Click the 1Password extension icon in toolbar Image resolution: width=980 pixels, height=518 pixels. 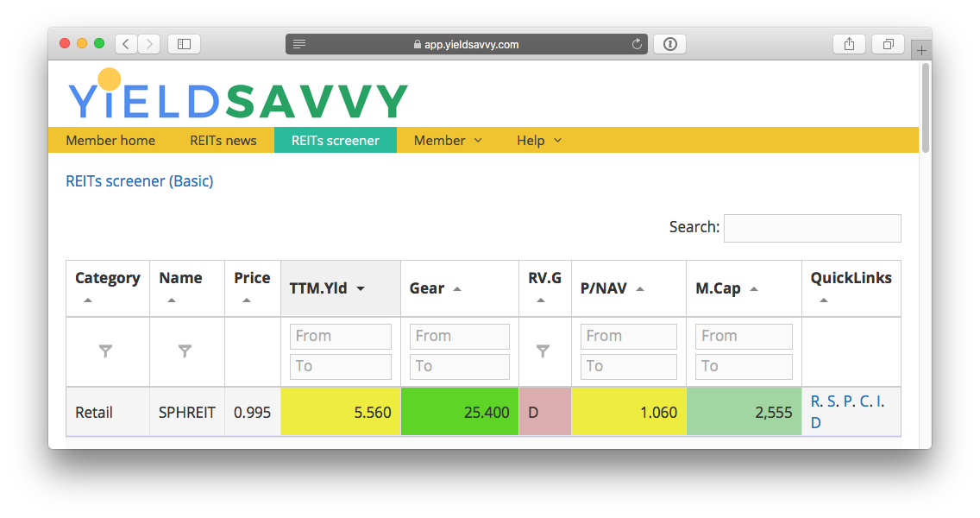click(x=670, y=44)
